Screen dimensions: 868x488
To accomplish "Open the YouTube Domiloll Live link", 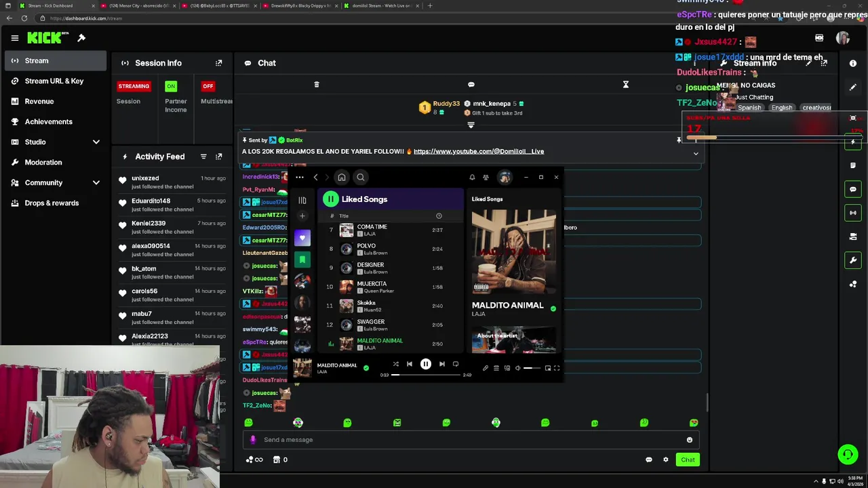I will point(479,151).
